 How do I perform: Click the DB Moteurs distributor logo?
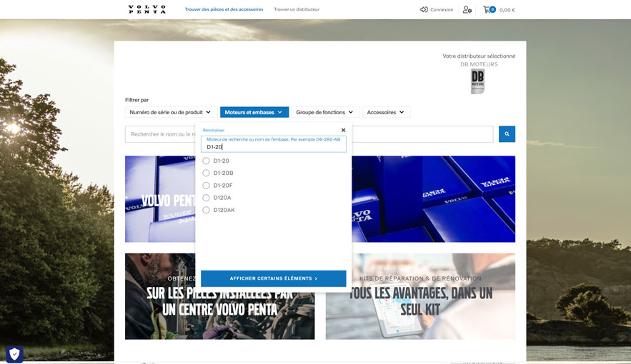477,81
